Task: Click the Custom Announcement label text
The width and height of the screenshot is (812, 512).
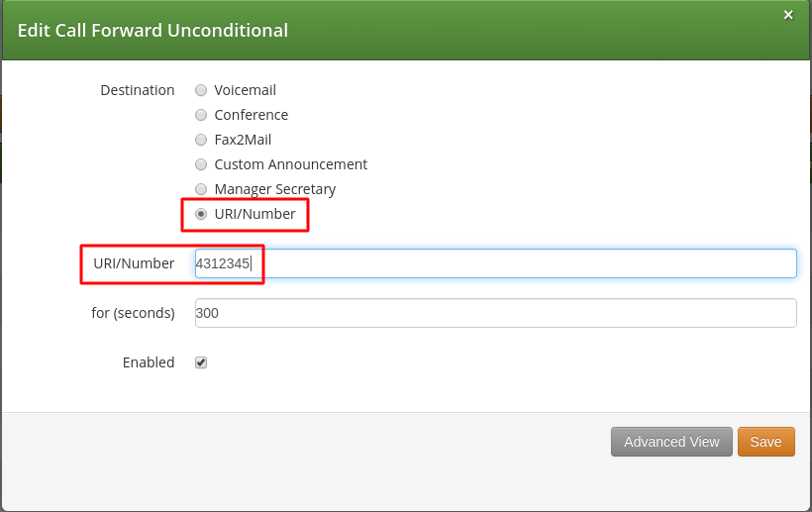Action: [290, 164]
